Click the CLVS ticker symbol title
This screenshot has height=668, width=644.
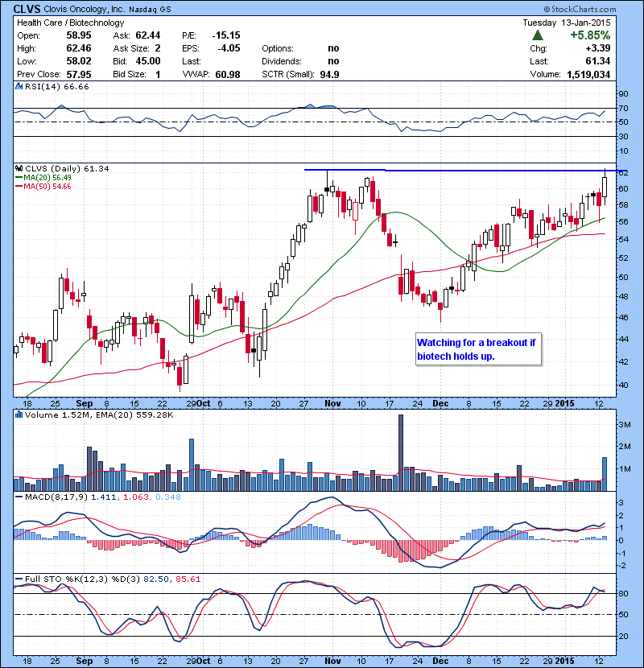click(27, 9)
